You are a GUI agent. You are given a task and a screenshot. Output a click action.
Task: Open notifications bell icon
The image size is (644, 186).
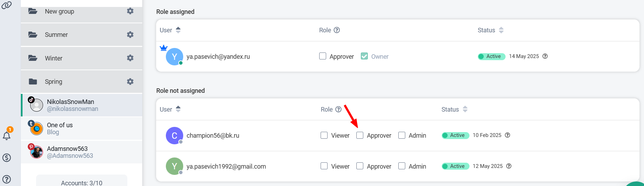[x=7, y=136]
